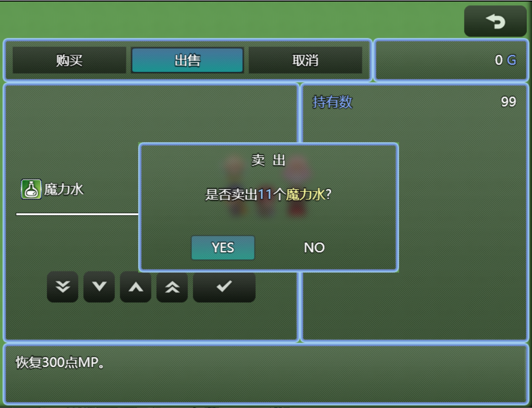The image size is (532, 408).
Task: Click the 持有数 label
Action: pyautogui.click(x=332, y=102)
